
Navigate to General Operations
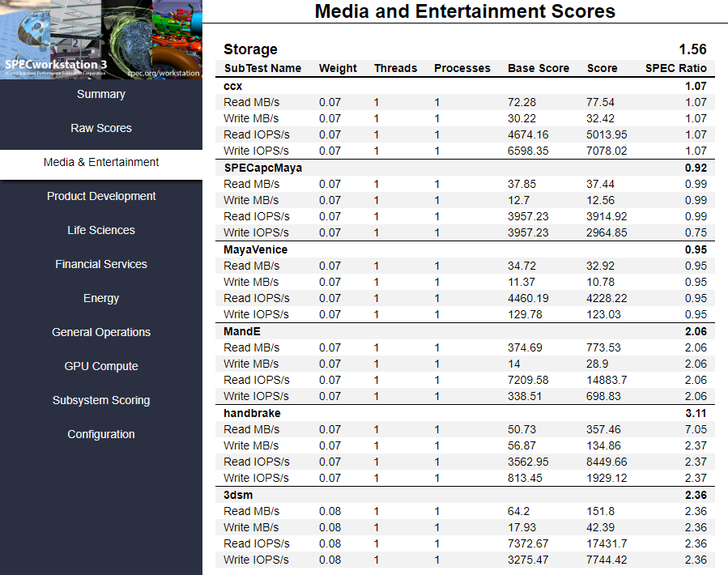[x=101, y=332]
